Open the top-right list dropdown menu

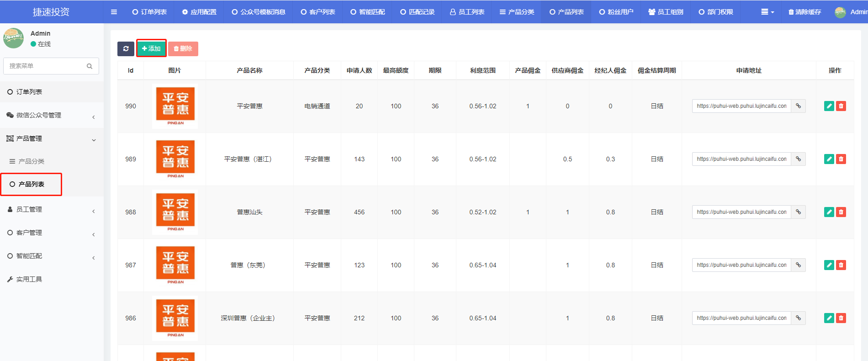coord(767,12)
